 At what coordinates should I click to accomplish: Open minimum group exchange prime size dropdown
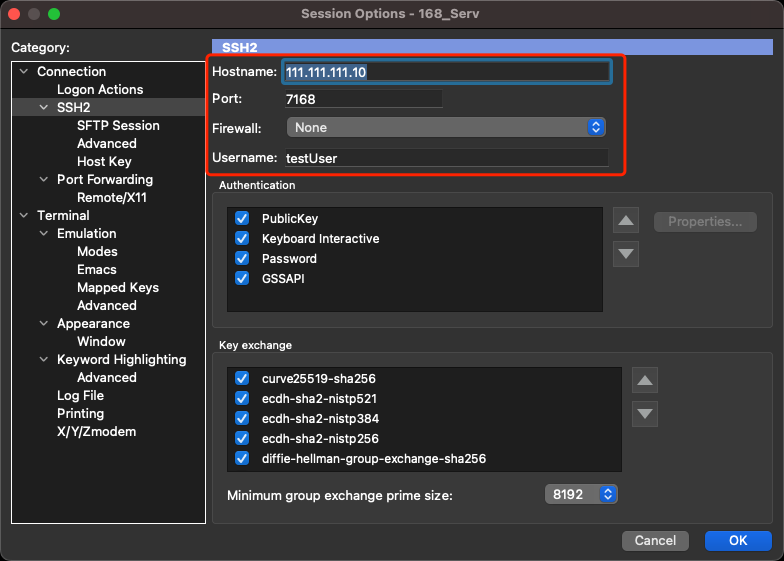[x=581, y=494]
